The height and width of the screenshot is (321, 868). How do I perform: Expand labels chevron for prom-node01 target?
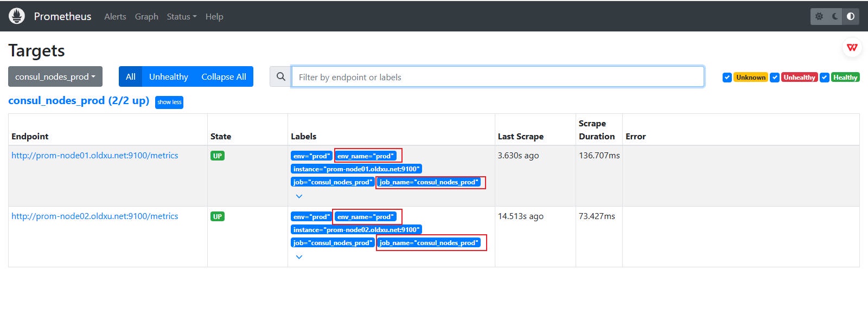coord(299,196)
